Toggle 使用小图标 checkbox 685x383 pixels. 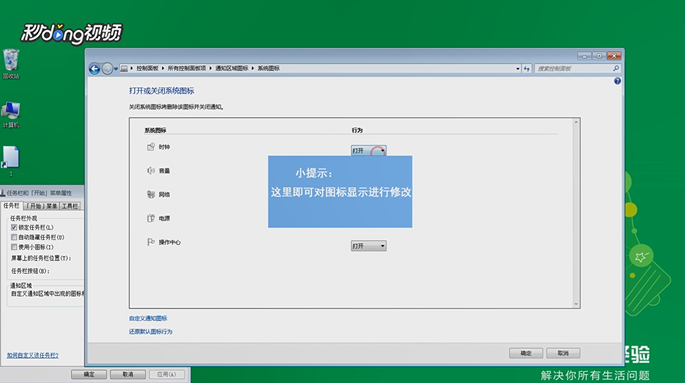point(14,247)
